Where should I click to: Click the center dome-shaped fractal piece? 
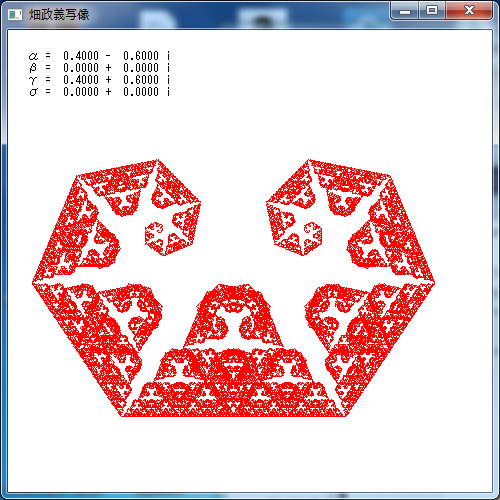(233, 315)
